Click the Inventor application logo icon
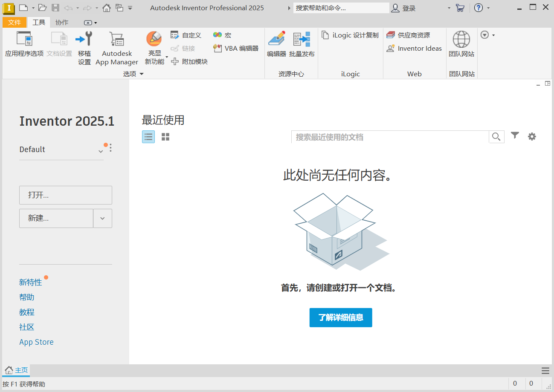Screen dimensions: 554x392 click(x=9, y=8)
